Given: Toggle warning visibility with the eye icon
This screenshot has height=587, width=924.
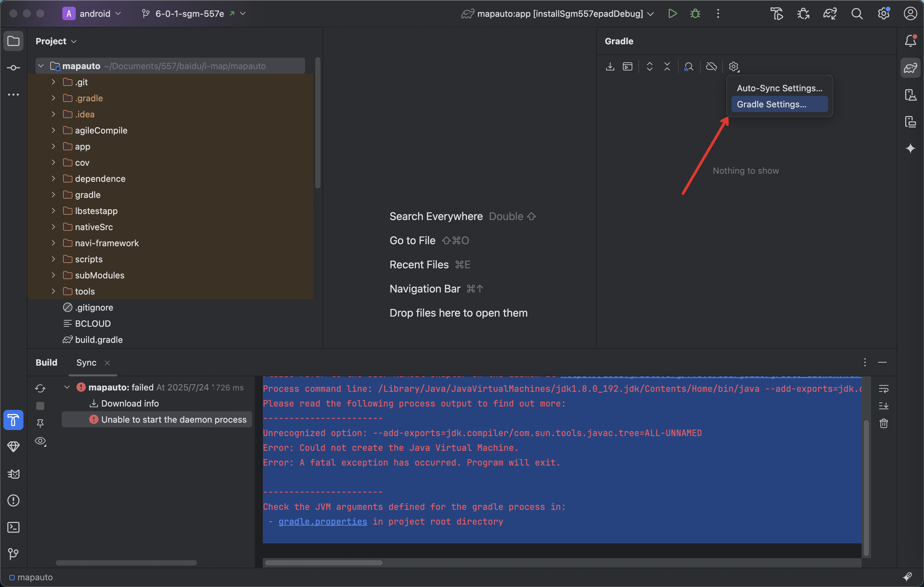Looking at the screenshot, I should click(40, 441).
